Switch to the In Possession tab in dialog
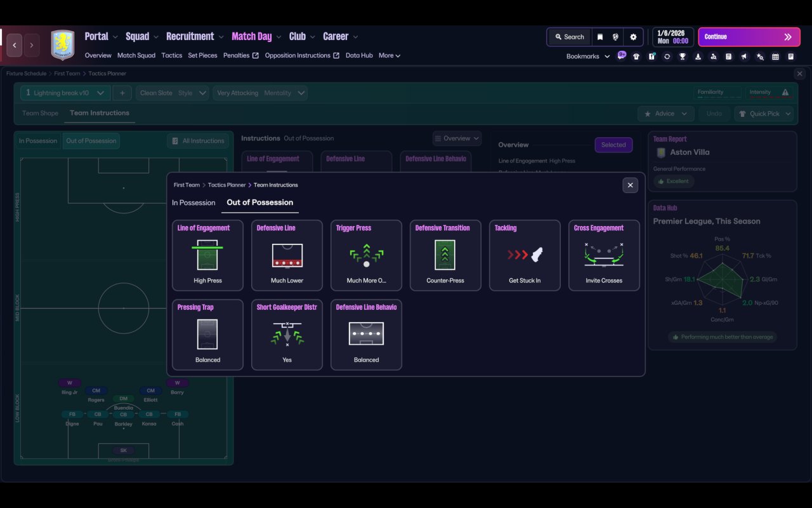This screenshot has width=812, height=508. (193, 203)
